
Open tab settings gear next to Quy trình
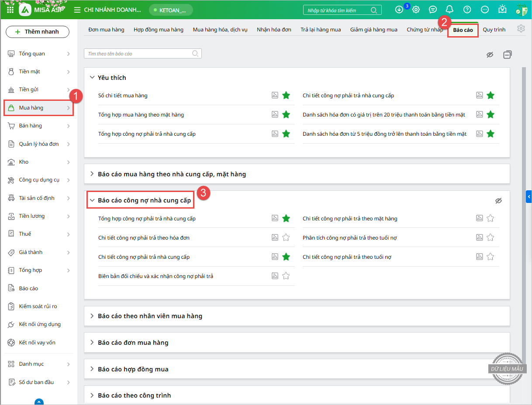521,29
